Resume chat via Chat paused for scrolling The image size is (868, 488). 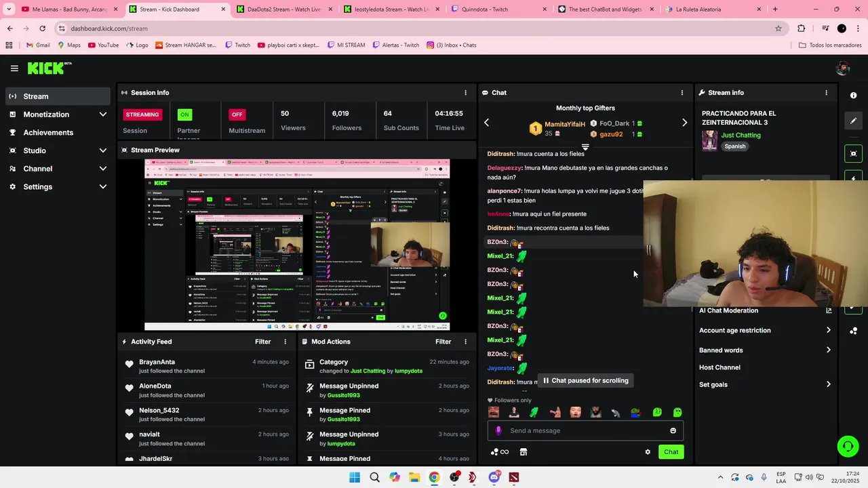pos(586,381)
